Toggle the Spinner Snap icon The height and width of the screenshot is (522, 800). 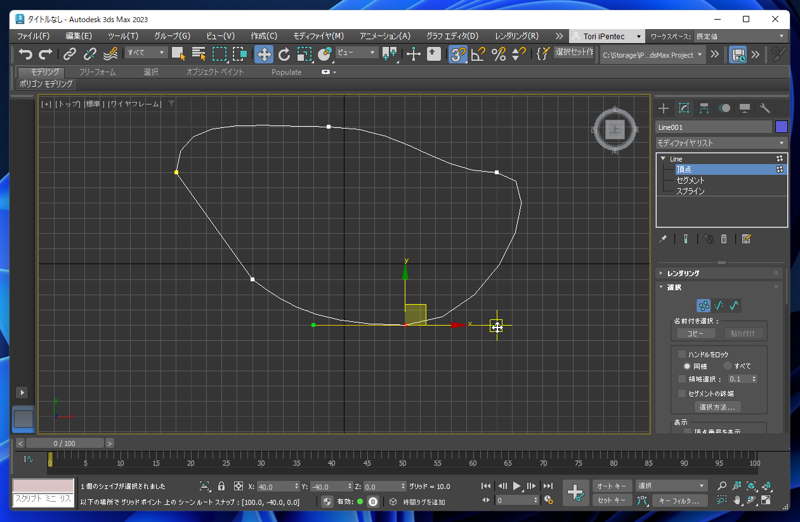tap(518, 54)
